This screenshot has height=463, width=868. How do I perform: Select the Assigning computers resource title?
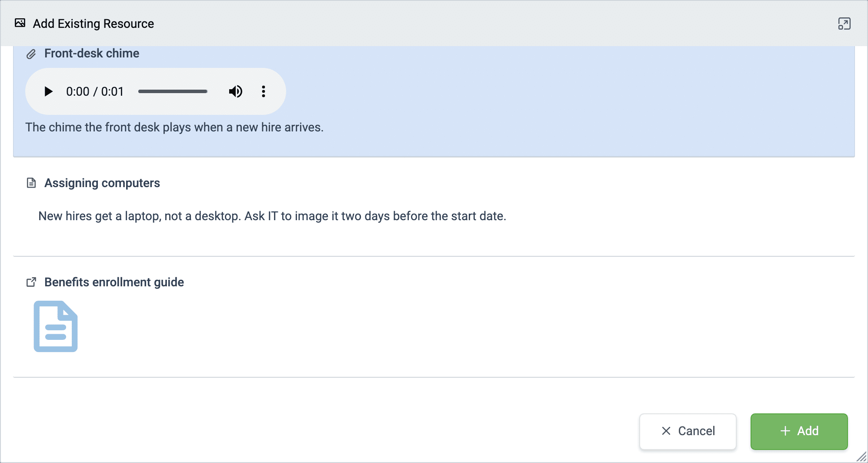coord(102,183)
